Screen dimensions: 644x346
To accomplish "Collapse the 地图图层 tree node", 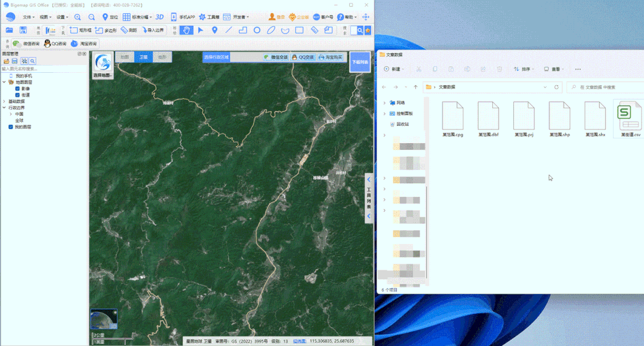I will pos(4,82).
